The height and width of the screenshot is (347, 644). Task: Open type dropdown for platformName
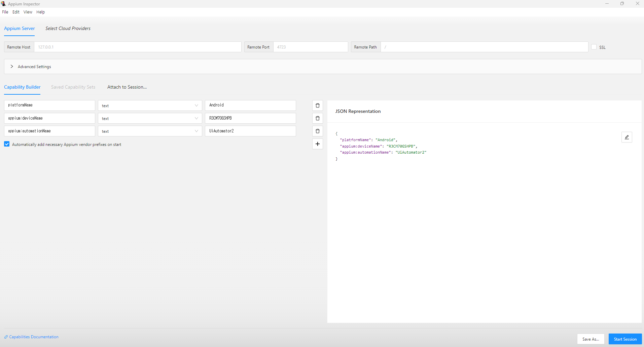click(150, 105)
